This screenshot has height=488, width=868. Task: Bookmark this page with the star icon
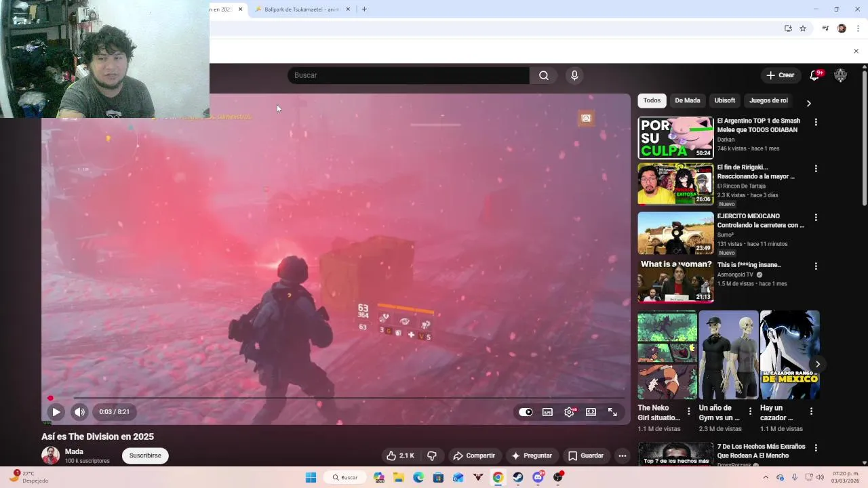pyautogui.click(x=803, y=28)
